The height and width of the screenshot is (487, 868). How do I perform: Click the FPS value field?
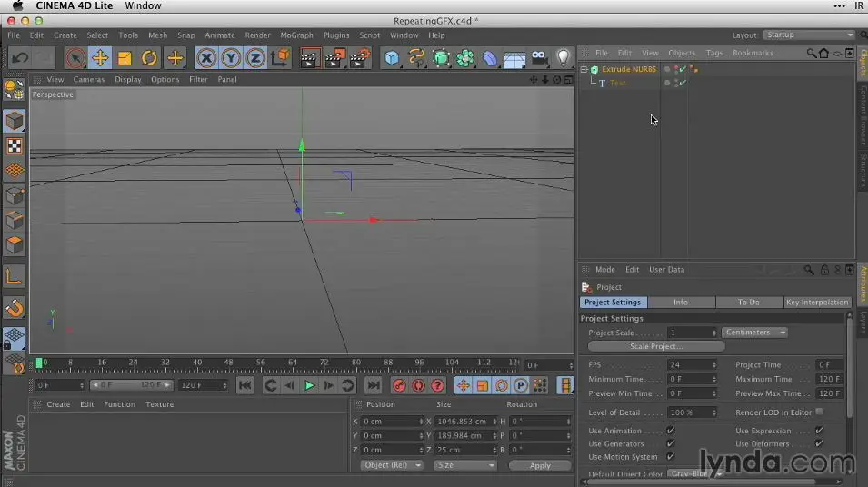click(689, 364)
